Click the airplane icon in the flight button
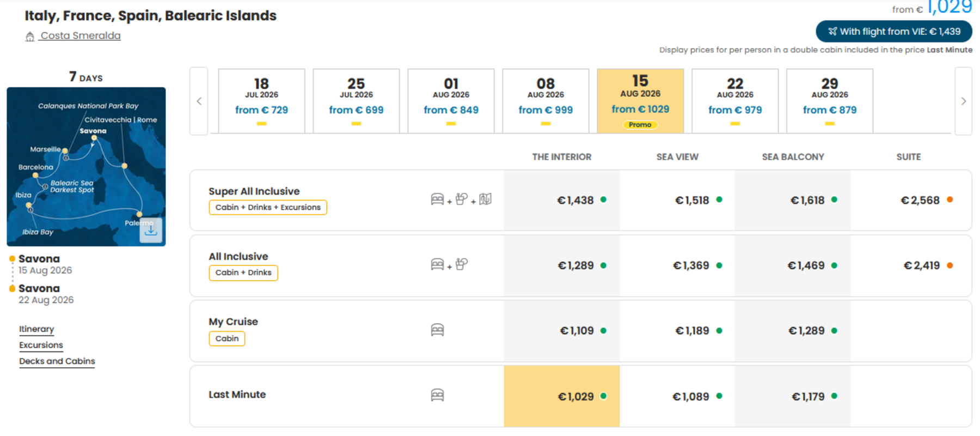 point(832,32)
